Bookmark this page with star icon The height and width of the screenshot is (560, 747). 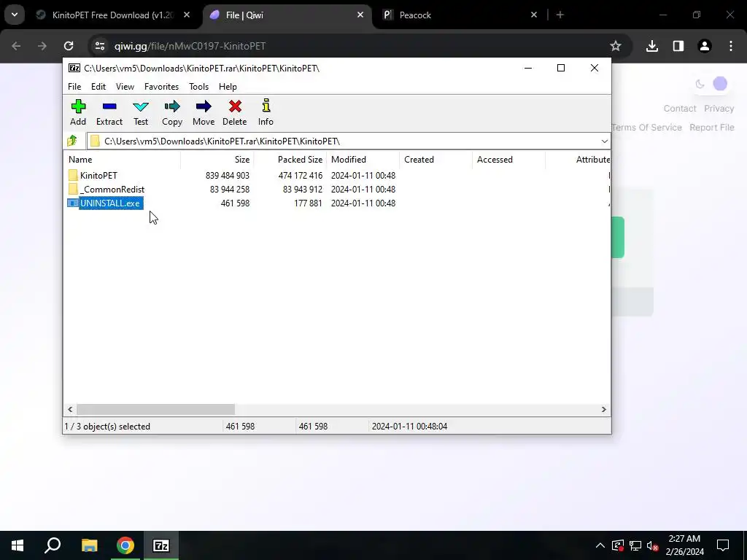(x=616, y=46)
